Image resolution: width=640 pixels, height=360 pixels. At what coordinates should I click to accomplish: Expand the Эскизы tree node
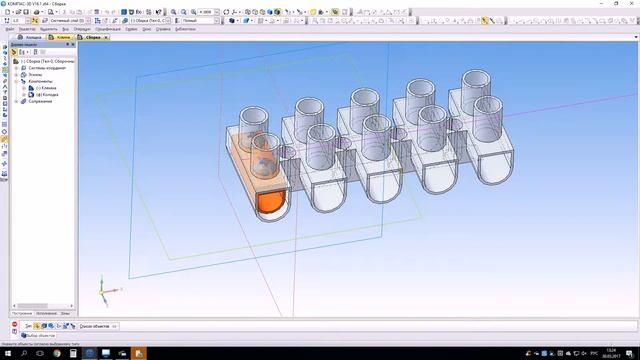point(17,75)
